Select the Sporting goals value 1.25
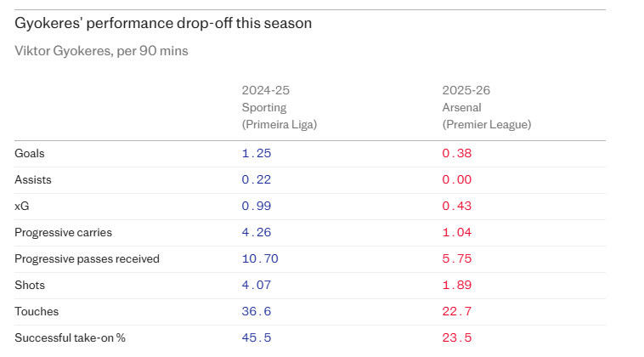The image size is (644, 357). click(257, 154)
